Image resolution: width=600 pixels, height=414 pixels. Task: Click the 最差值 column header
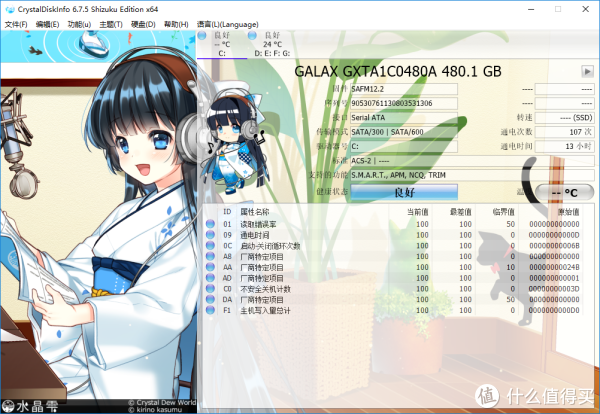tap(461, 212)
